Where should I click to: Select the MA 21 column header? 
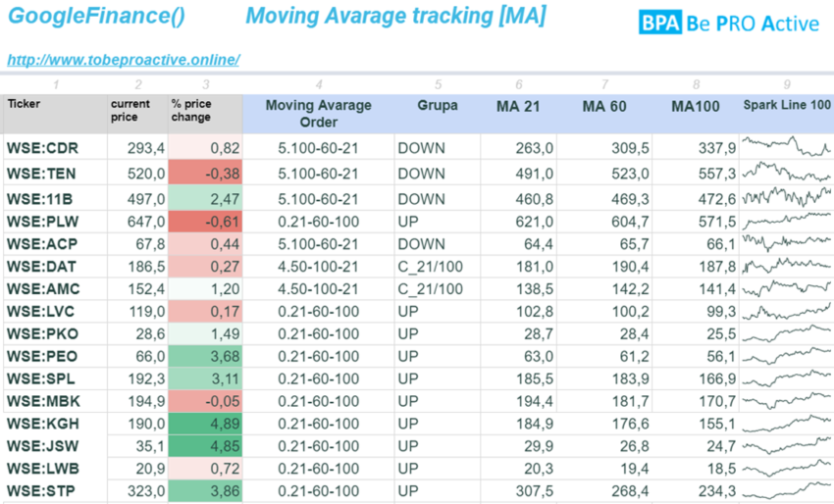(518, 114)
